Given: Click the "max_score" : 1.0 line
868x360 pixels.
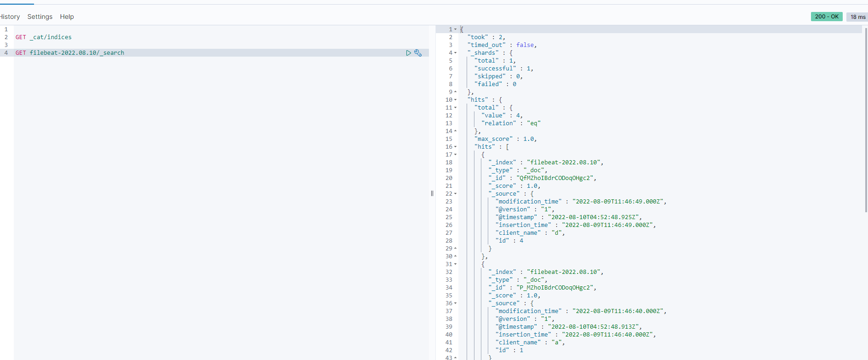Looking at the screenshot, I should (506, 139).
